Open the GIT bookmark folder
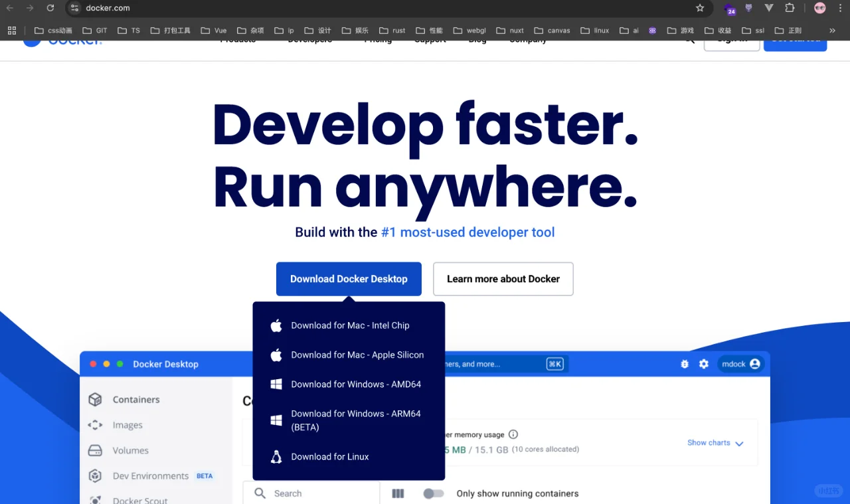This screenshot has height=504, width=850. [95, 31]
